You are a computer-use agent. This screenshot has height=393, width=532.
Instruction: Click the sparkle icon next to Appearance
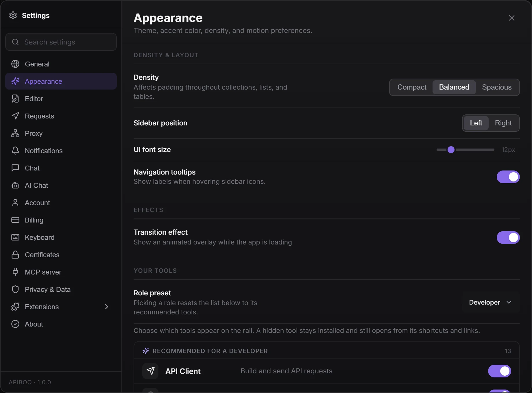click(15, 81)
